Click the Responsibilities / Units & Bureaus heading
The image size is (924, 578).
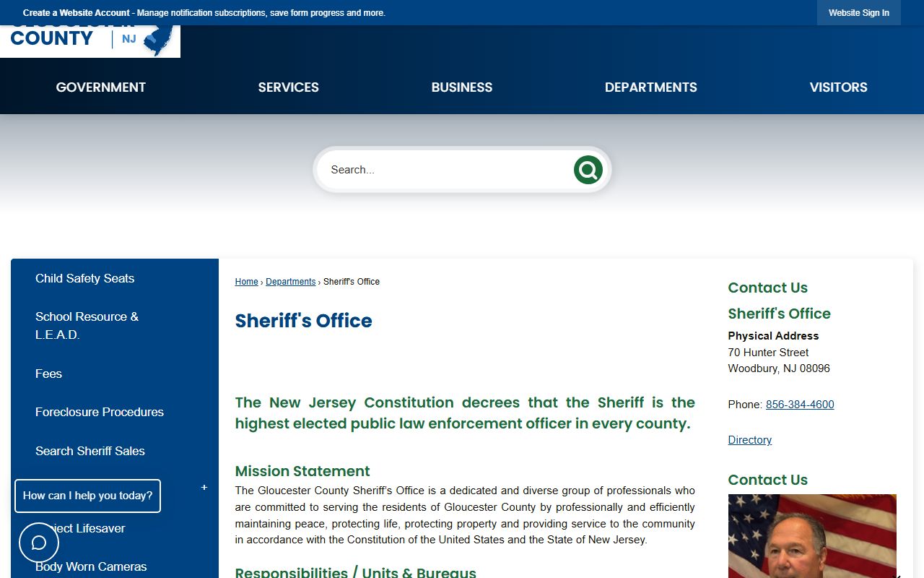tap(356, 572)
